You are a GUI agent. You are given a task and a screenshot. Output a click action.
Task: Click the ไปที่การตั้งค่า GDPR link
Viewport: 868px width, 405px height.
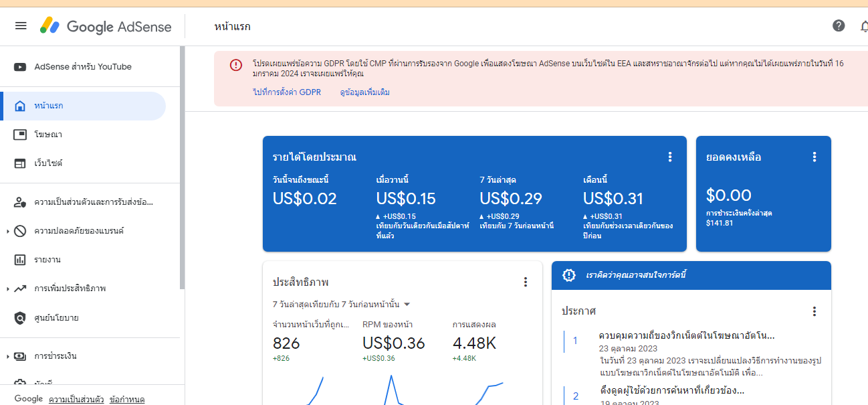(x=287, y=92)
